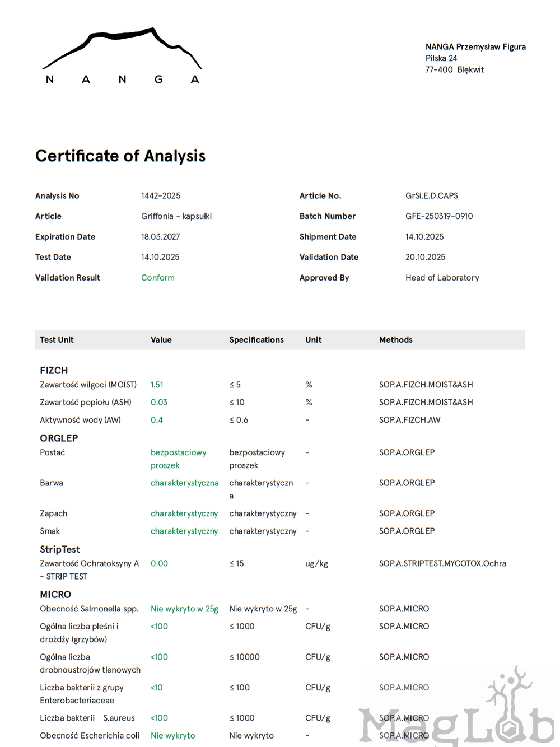
Task: Click the green Conform validation result
Action: point(157,278)
